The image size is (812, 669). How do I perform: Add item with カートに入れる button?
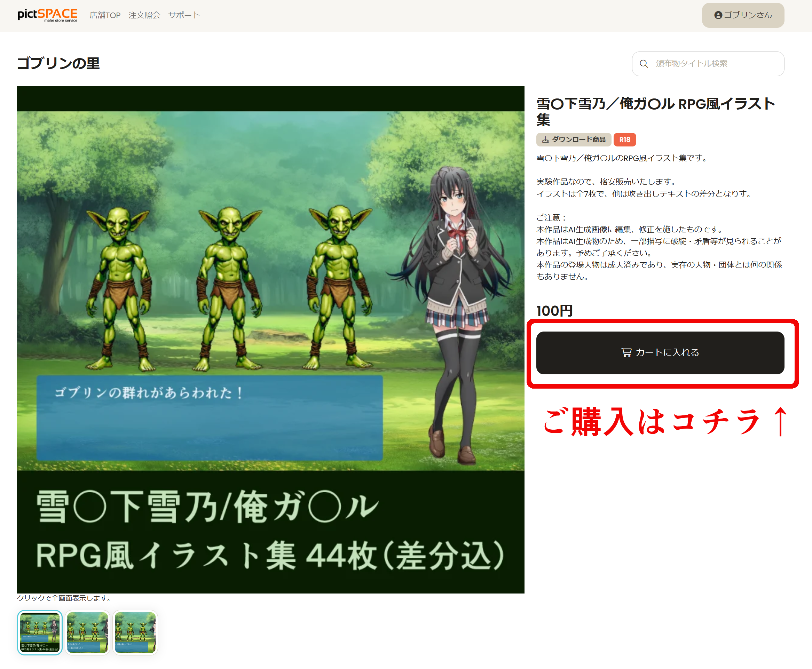tap(660, 353)
